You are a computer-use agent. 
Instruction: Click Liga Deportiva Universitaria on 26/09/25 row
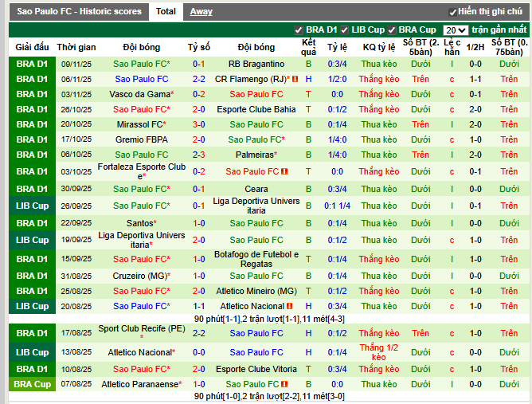point(256,206)
